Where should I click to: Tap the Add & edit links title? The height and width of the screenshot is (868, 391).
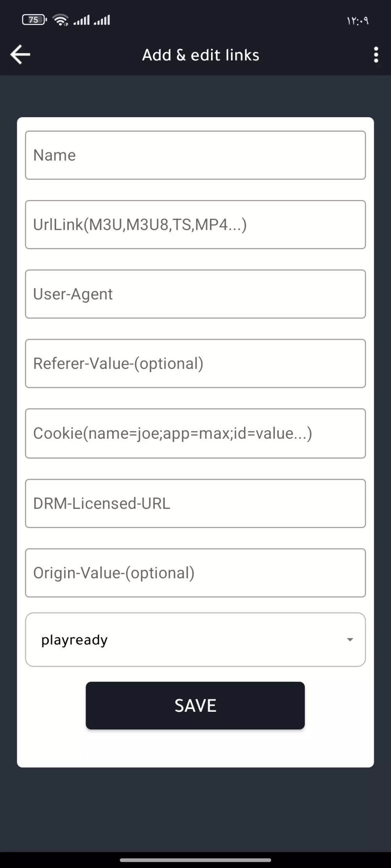[201, 55]
